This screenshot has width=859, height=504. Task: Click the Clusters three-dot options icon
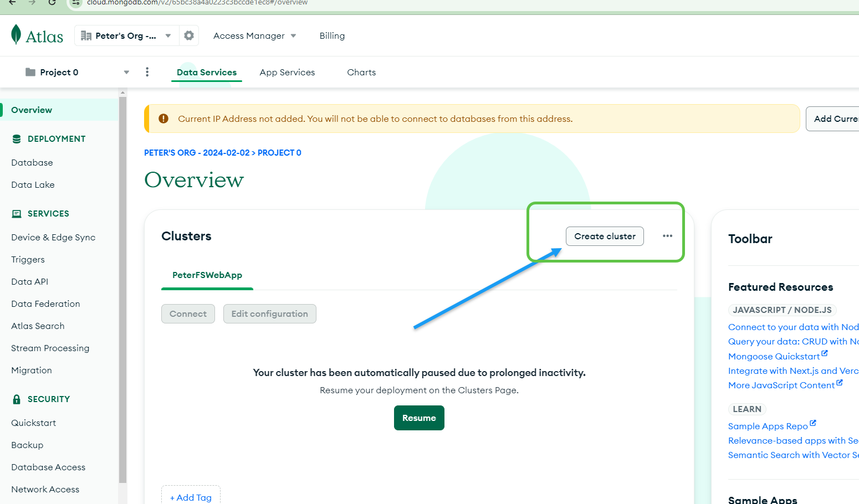click(667, 236)
